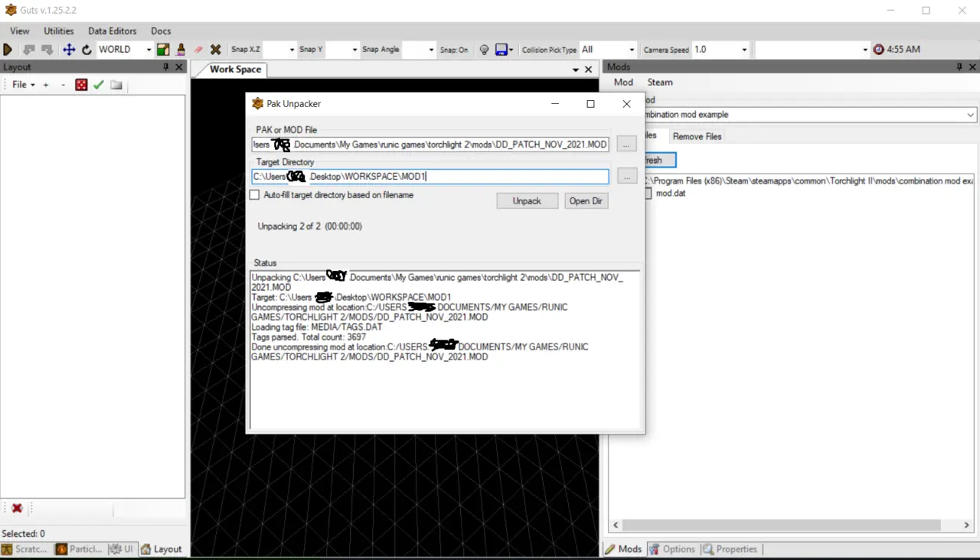Viewport: 980px width, 560px height.
Task: Click the red clock icon near 4:55 AM
Action: pos(878,49)
